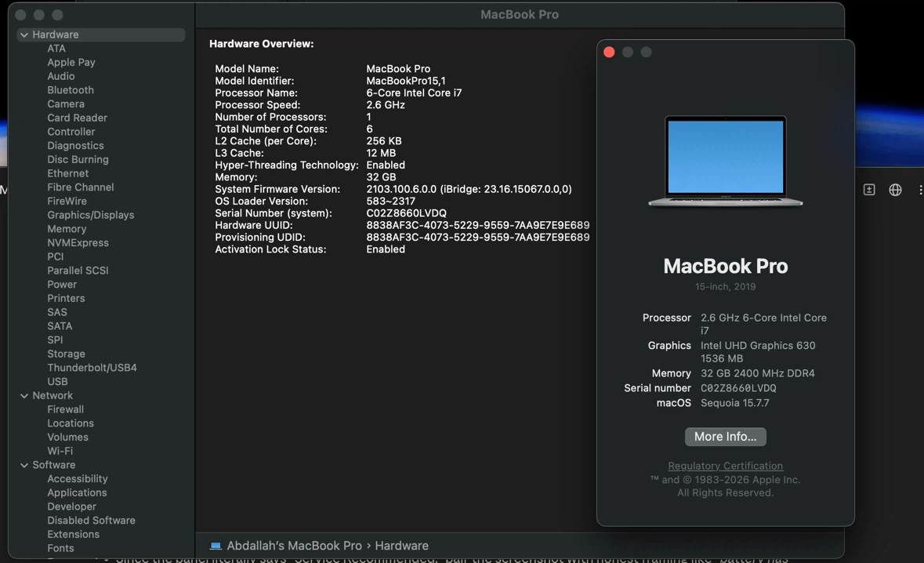Click the Provisioning UDID value

coord(477,237)
